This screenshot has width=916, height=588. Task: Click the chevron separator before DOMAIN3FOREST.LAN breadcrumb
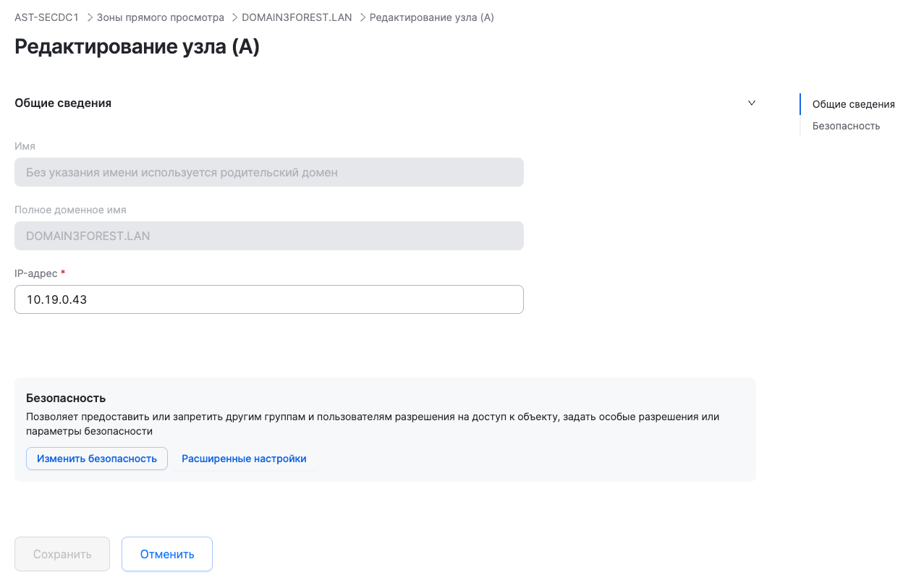click(234, 17)
